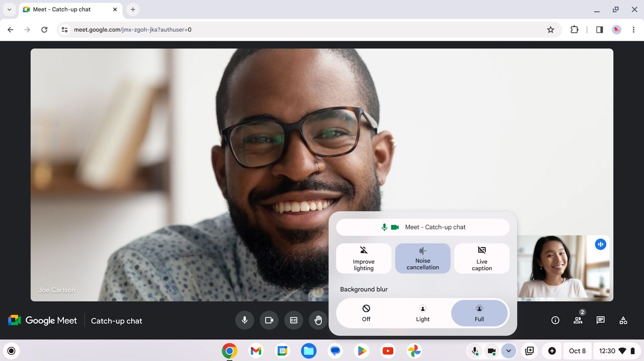Open Chrome's three-dot menu
644x361 pixels.
point(633,30)
